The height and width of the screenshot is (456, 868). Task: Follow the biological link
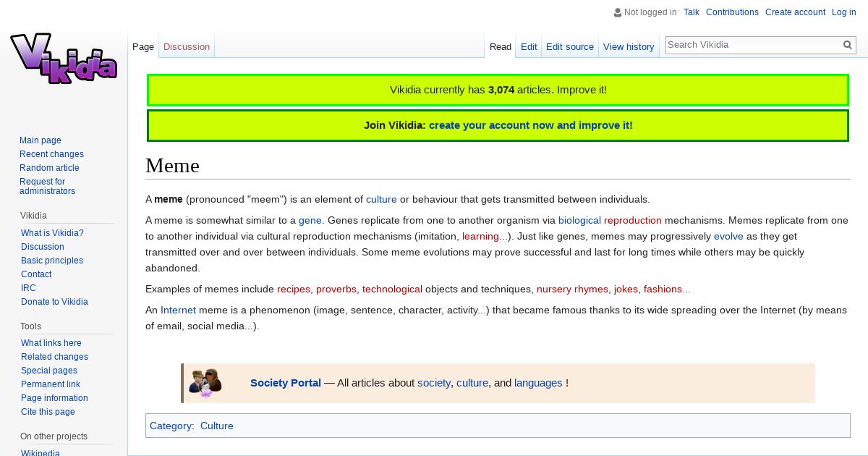(x=579, y=220)
